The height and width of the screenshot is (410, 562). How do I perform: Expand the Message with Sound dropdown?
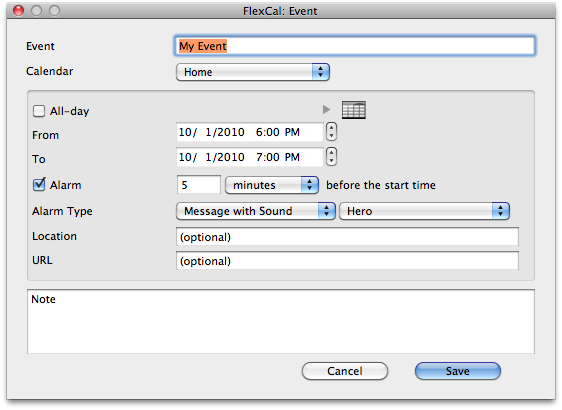256,211
